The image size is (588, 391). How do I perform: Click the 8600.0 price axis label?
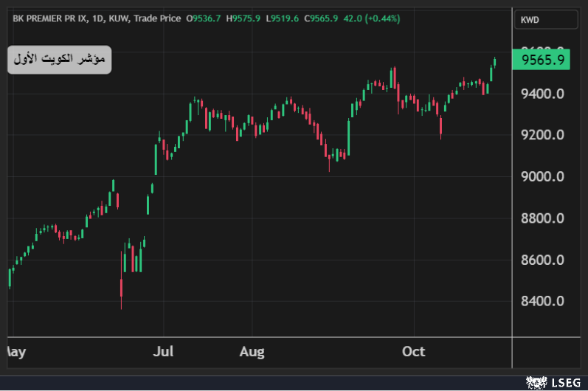tap(542, 260)
